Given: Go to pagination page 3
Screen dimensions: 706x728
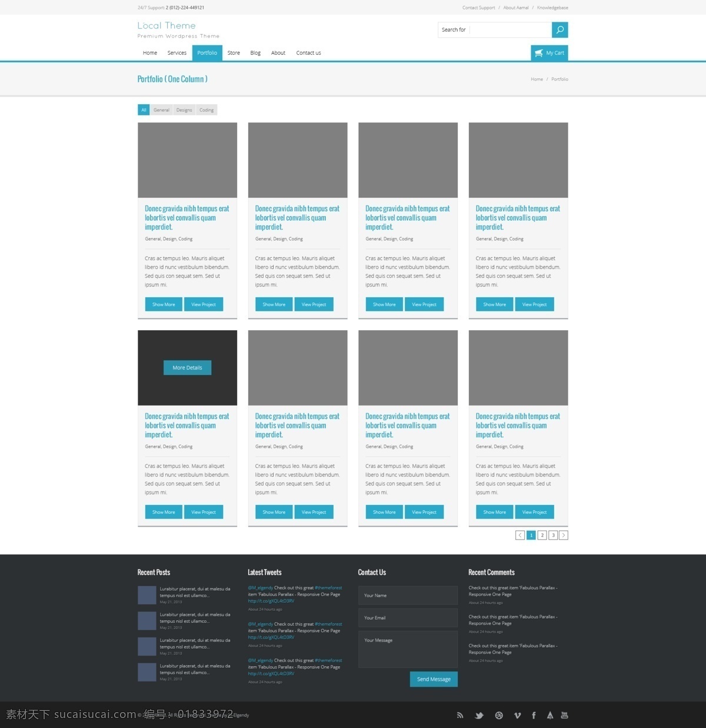Looking at the screenshot, I should (x=553, y=535).
